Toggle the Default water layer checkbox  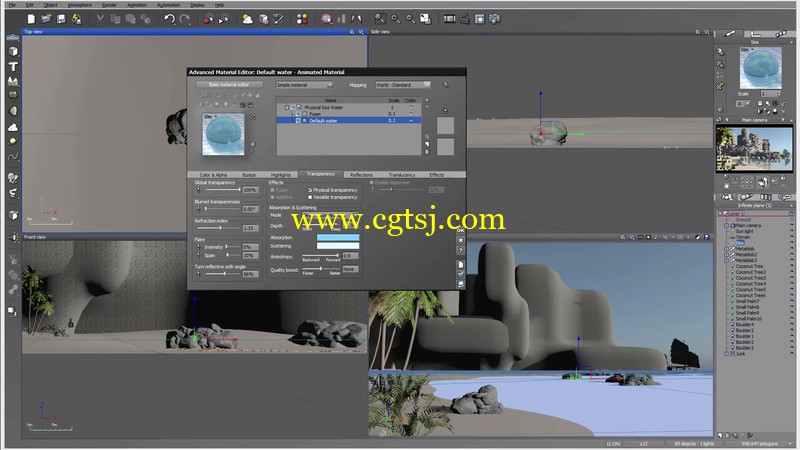pyautogui.click(x=305, y=121)
